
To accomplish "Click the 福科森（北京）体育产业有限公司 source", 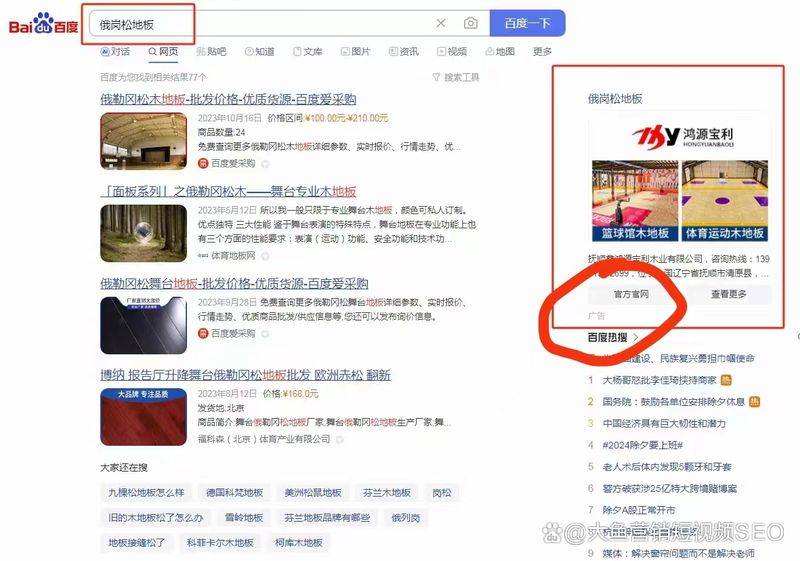I will [x=264, y=439].
